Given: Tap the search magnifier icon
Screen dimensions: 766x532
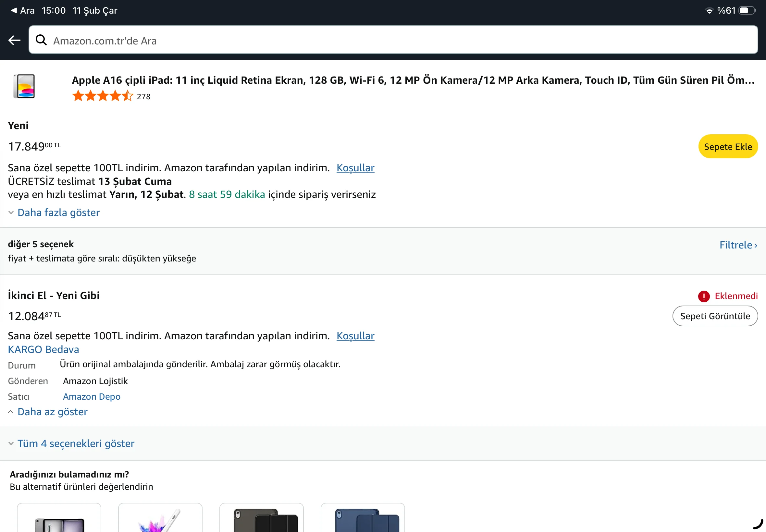Looking at the screenshot, I should coord(41,40).
